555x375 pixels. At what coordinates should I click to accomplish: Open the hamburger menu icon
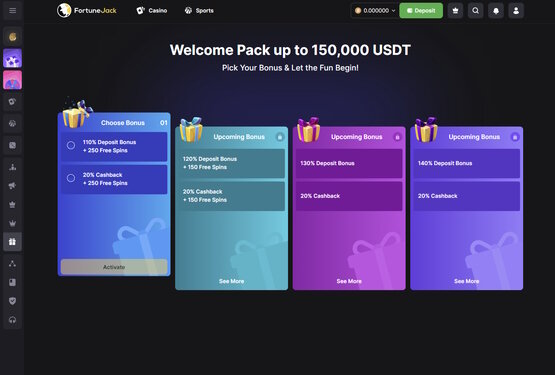point(12,10)
